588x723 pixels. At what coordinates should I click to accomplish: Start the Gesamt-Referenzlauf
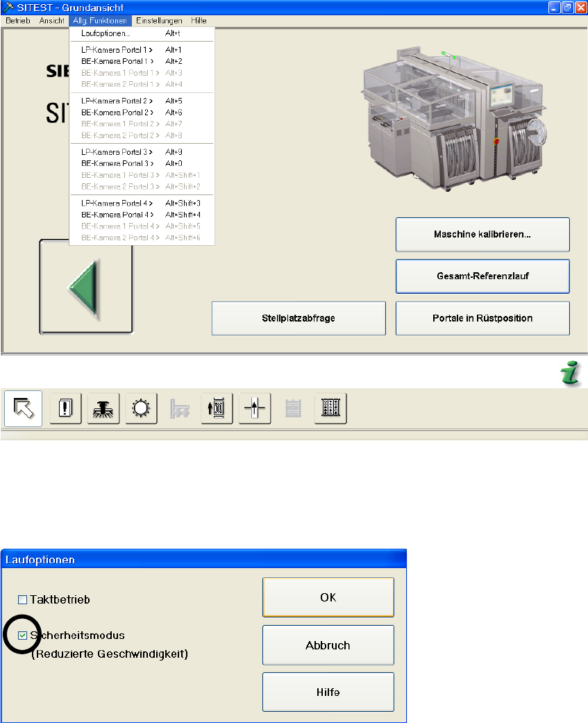pyautogui.click(x=482, y=276)
